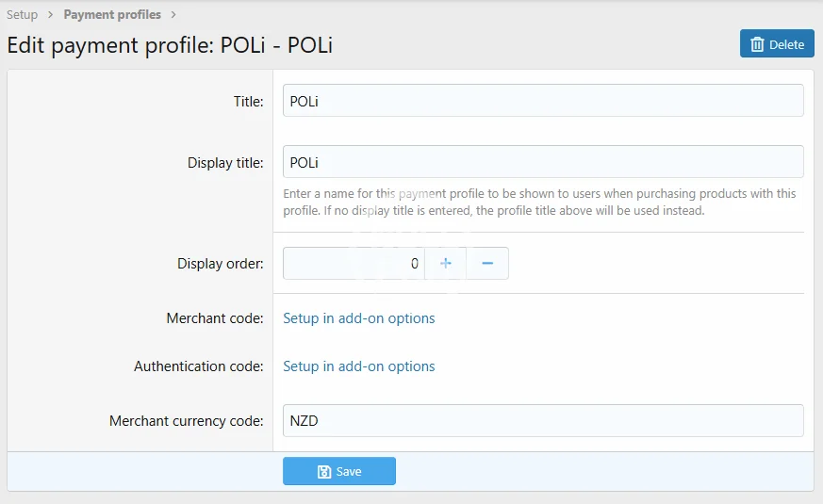Decrease display order with minus button
Viewport: 823px width, 504px height.
tap(487, 264)
